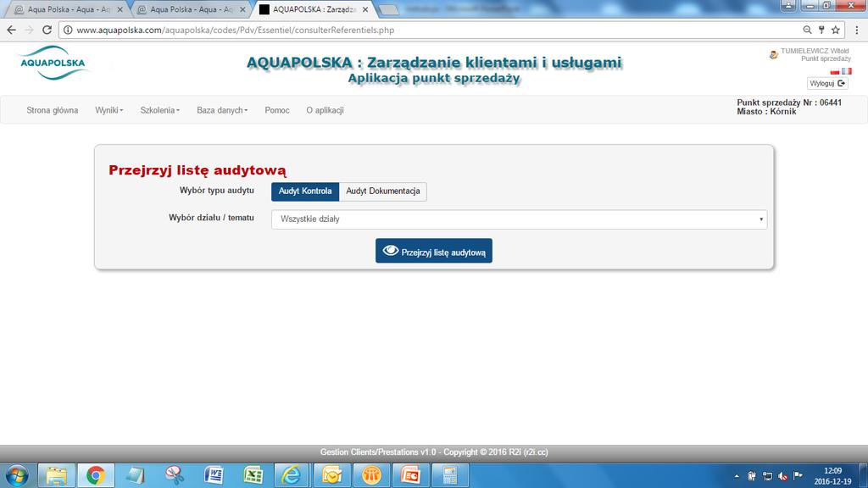This screenshot has width=868, height=488.
Task: Switch language to French flag
Action: point(847,71)
